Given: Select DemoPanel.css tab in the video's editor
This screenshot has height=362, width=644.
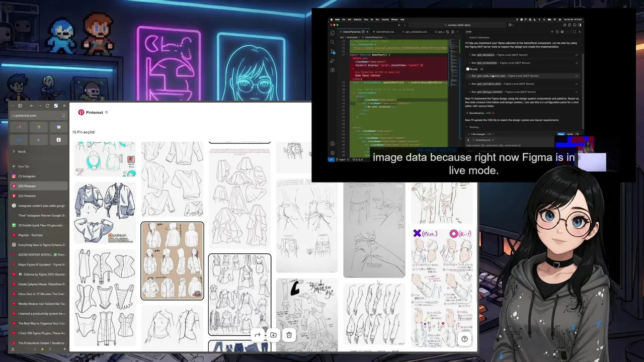Looking at the screenshot, I should (x=385, y=32).
